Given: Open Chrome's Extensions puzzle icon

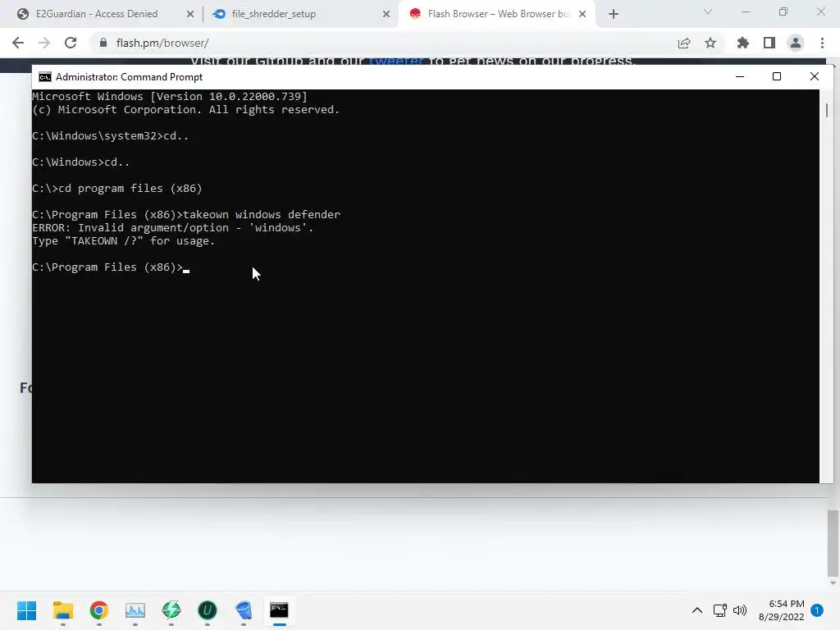Looking at the screenshot, I should pyautogui.click(x=743, y=43).
